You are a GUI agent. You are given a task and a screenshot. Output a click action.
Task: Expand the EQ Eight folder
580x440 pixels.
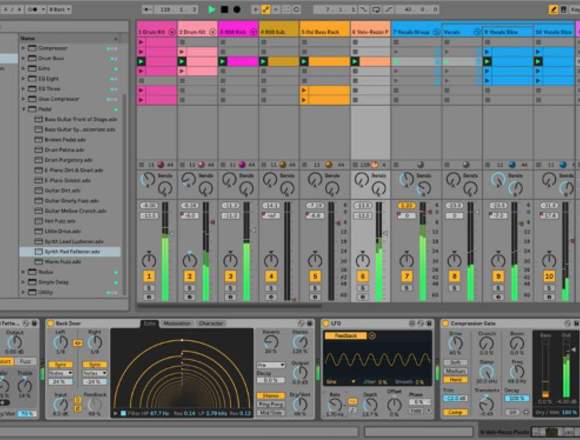(x=23, y=78)
